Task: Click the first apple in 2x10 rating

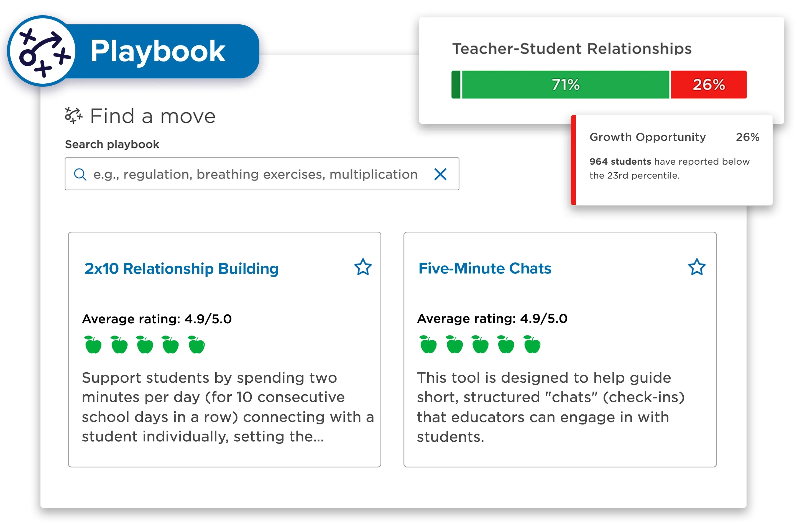Action: [x=93, y=345]
